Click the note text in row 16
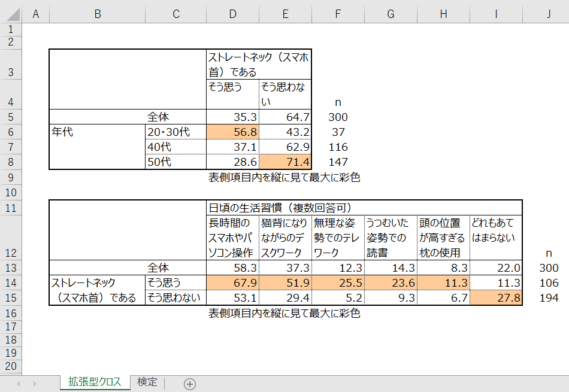This screenshot has width=569, height=392. 284,314
